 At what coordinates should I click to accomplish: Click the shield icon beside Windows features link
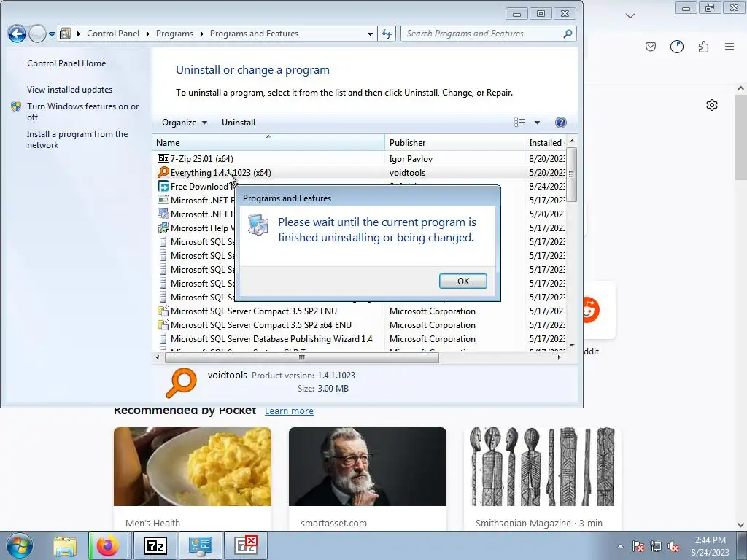click(x=16, y=106)
